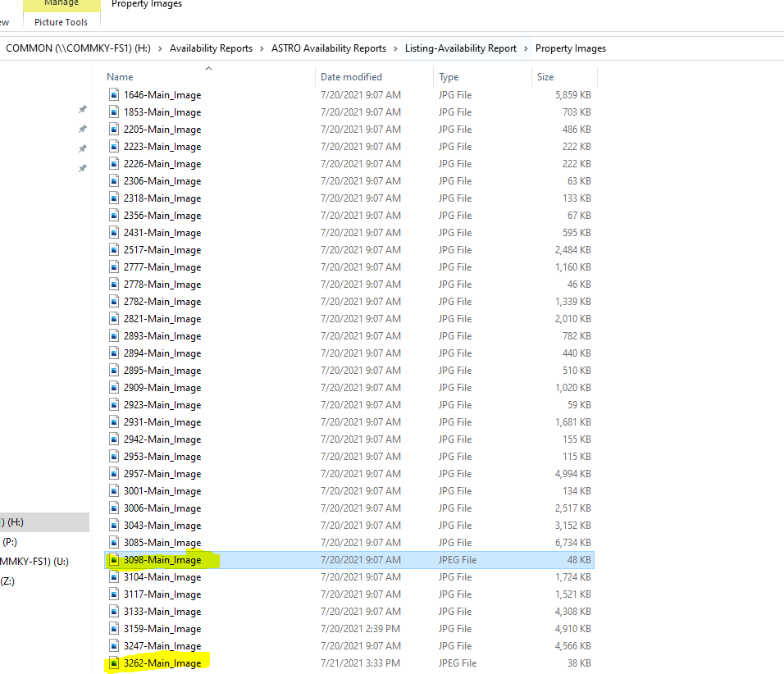Click the JPEG icon next to 3098-Main_Image
The image size is (784, 674).
(x=113, y=559)
